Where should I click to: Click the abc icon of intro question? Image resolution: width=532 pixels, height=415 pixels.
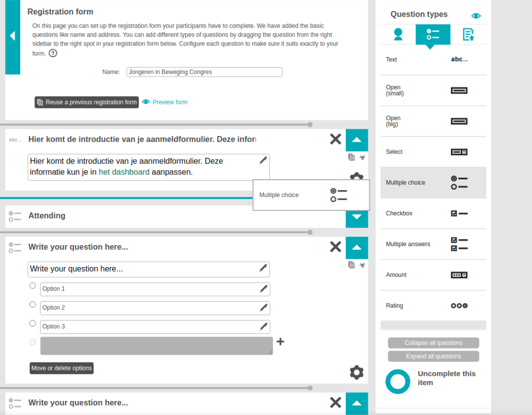[x=15, y=140]
